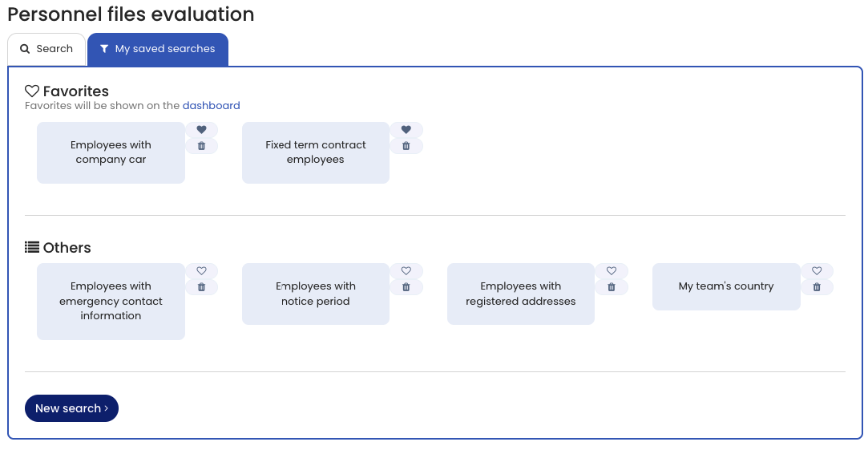Open 'Employees with notice period' search tile

tap(316, 294)
